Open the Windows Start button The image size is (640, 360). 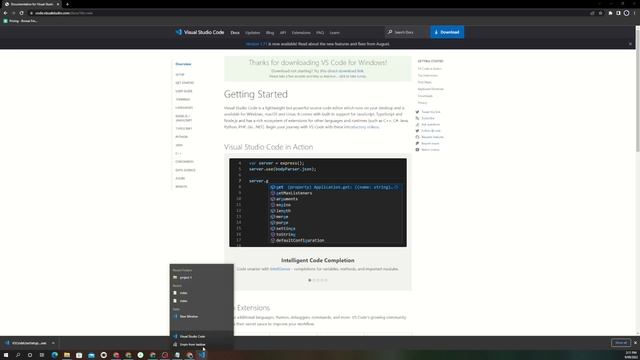[x=6, y=355]
